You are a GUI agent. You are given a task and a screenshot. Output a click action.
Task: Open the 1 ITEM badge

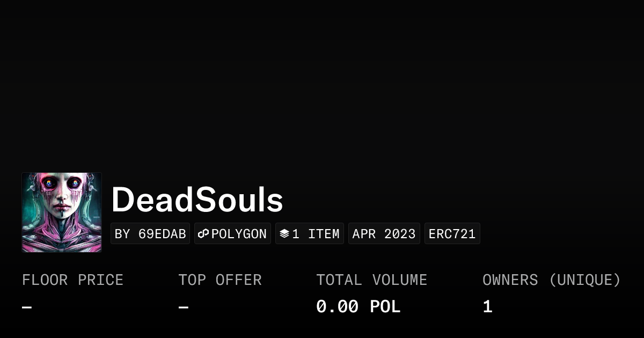click(310, 233)
